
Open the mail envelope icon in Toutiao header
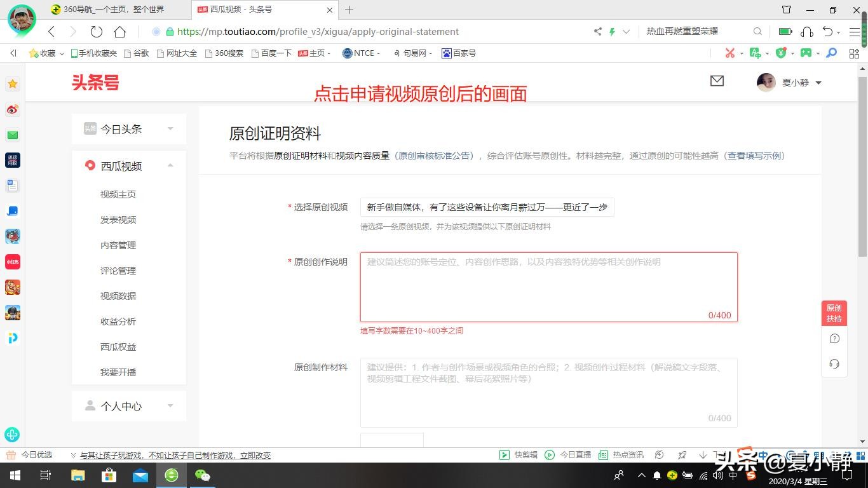click(x=717, y=81)
